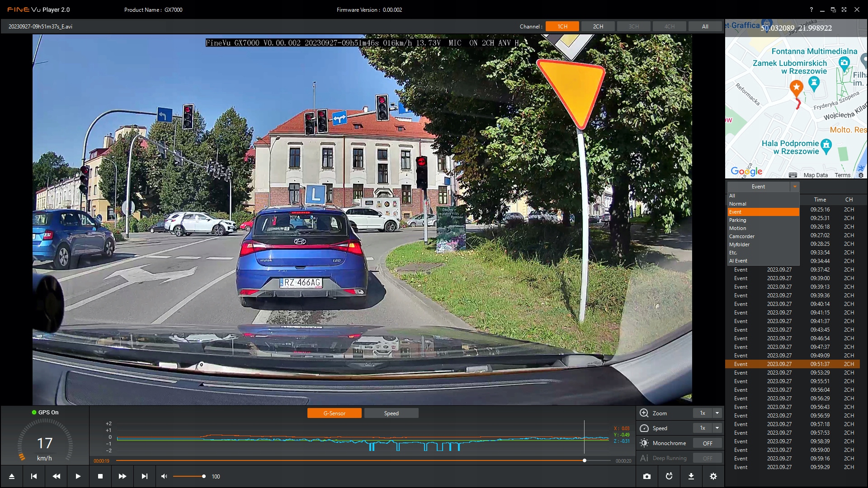Click the eject/open file icon
The image size is (868, 488).
pos(12,476)
